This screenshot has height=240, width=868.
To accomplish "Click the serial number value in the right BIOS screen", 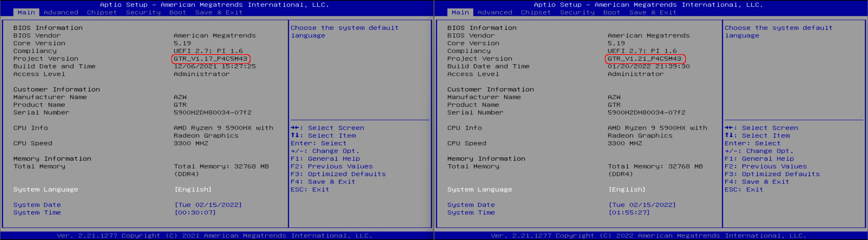I will coord(647,113).
